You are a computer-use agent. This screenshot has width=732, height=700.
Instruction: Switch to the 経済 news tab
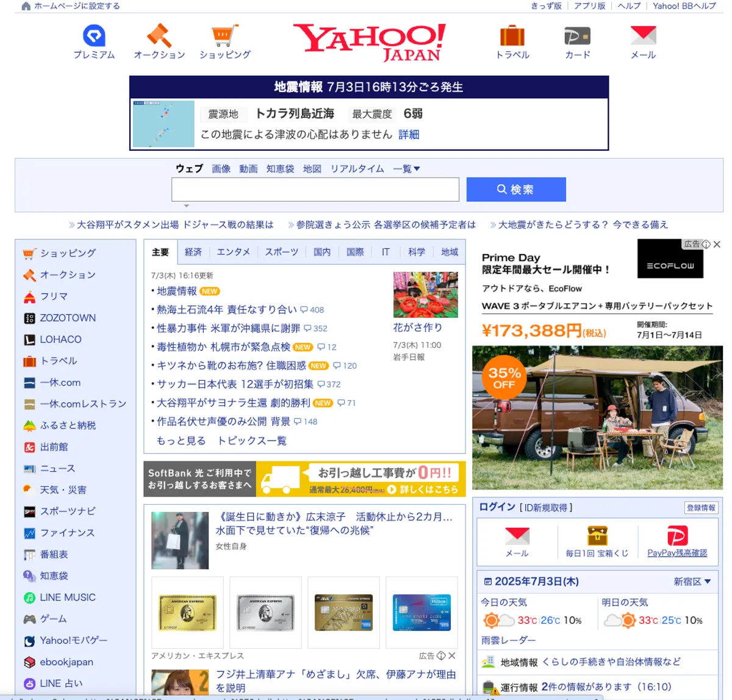coord(193,252)
